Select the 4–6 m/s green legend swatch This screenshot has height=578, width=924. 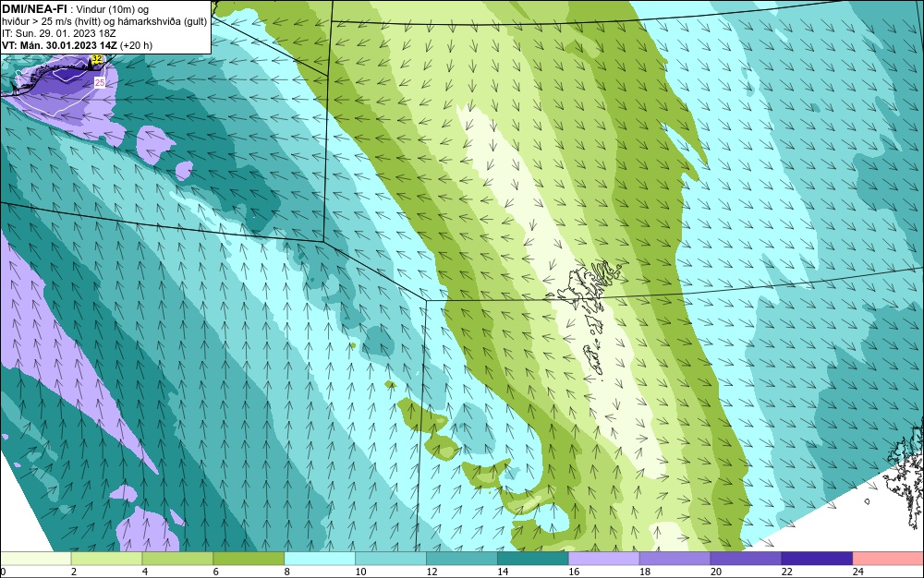[177, 558]
